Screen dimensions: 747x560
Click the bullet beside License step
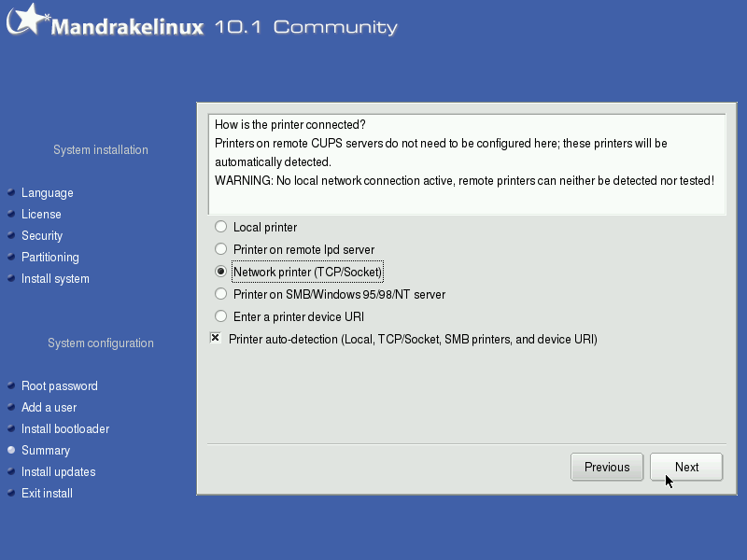point(11,214)
